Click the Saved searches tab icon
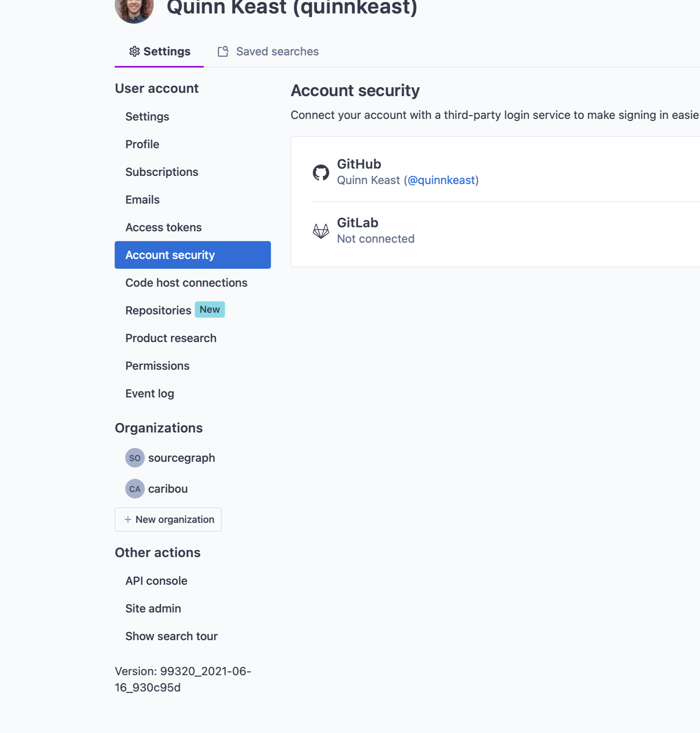 [x=223, y=51]
